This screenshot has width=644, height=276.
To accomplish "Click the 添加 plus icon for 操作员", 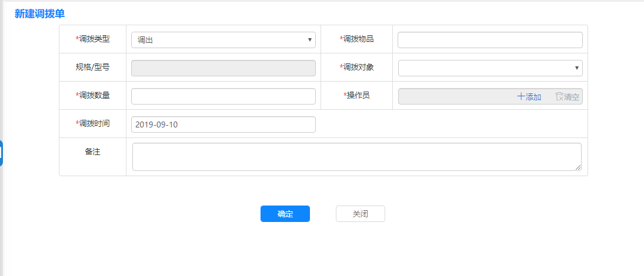I will (x=521, y=97).
